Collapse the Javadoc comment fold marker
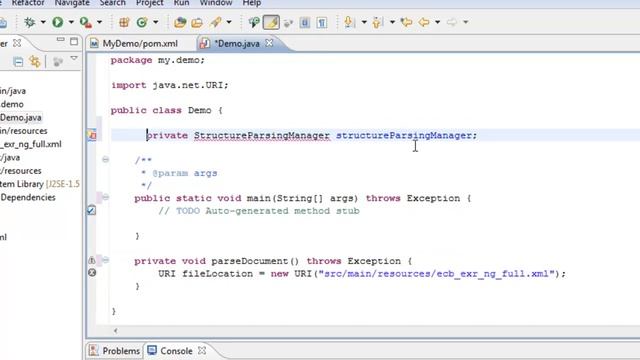Screen dimensions: 640x360 click(x=106, y=159)
